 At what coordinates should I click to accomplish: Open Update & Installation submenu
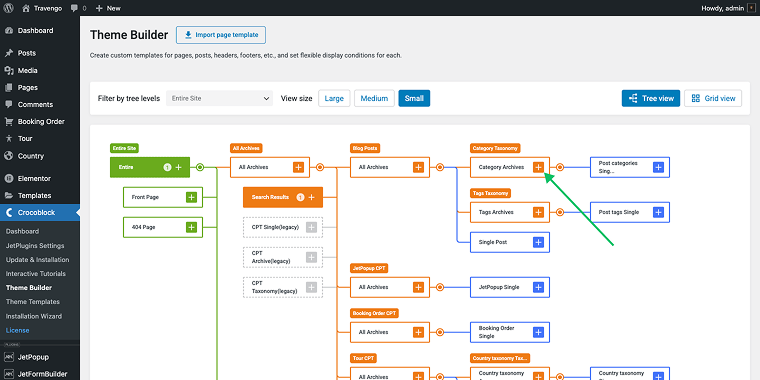37,260
